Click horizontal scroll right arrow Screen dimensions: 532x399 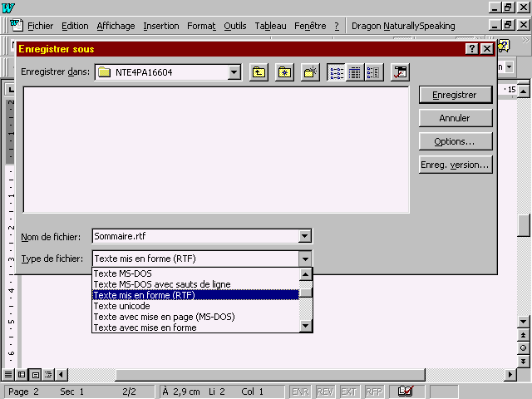[x=510, y=375]
